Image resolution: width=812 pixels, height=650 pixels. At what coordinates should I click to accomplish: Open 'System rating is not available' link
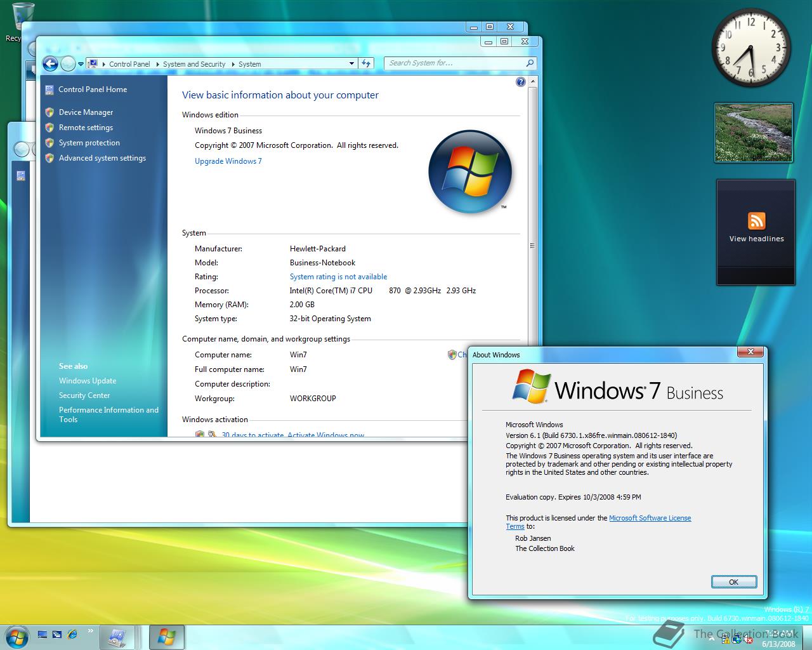338,277
